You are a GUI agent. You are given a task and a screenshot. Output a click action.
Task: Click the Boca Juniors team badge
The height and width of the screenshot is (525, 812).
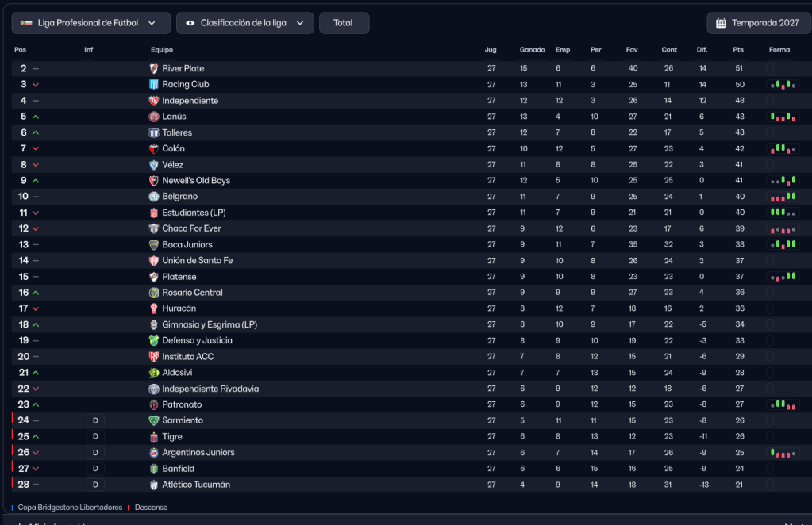pyautogui.click(x=154, y=245)
